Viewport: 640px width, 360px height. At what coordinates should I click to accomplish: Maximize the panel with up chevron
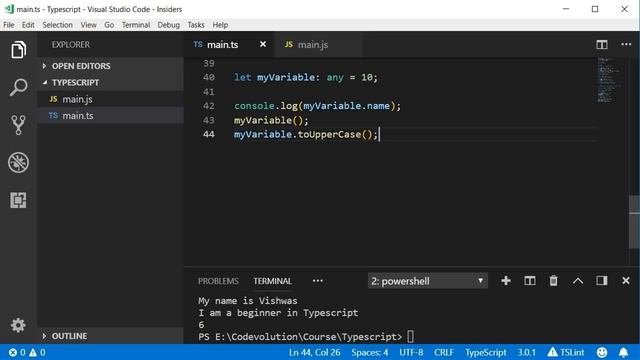[578, 281]
